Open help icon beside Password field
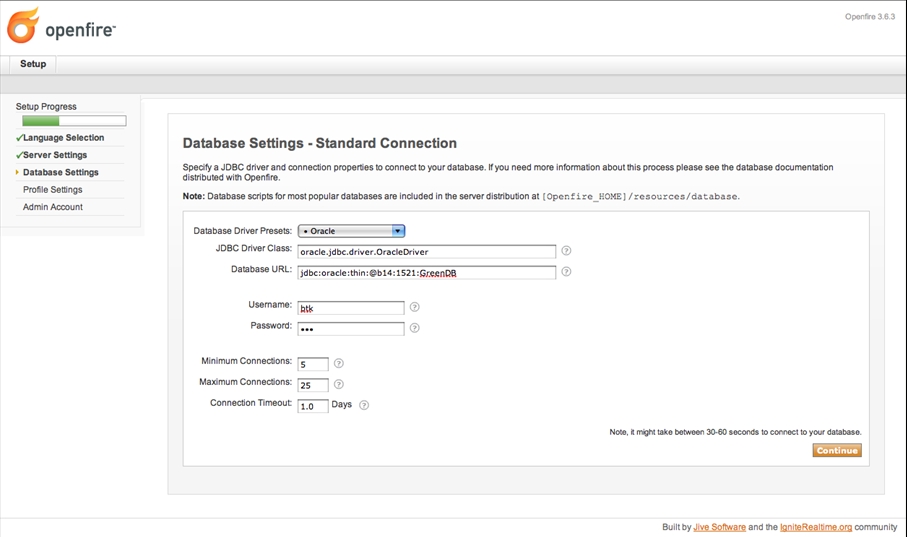 [415, 328]
